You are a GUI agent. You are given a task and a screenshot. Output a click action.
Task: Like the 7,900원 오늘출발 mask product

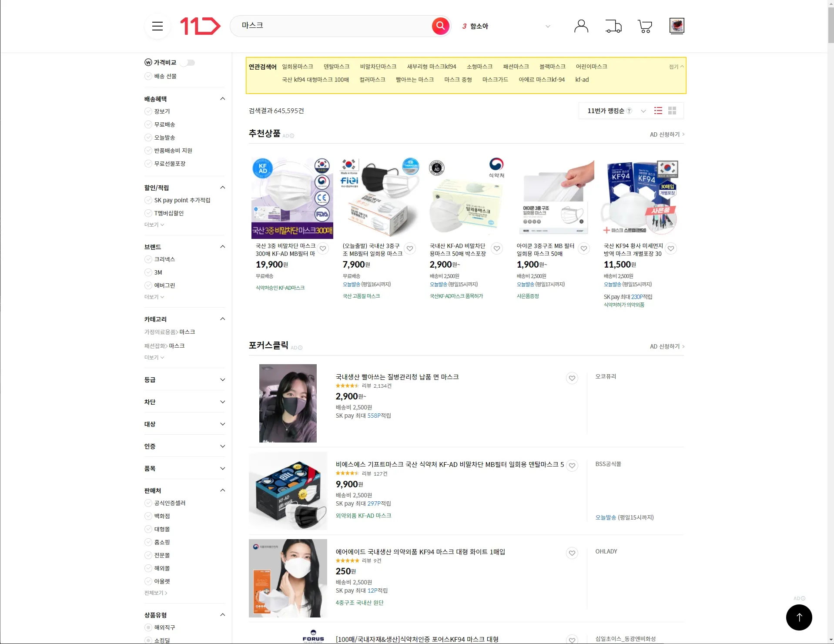[x=410, y=248]
